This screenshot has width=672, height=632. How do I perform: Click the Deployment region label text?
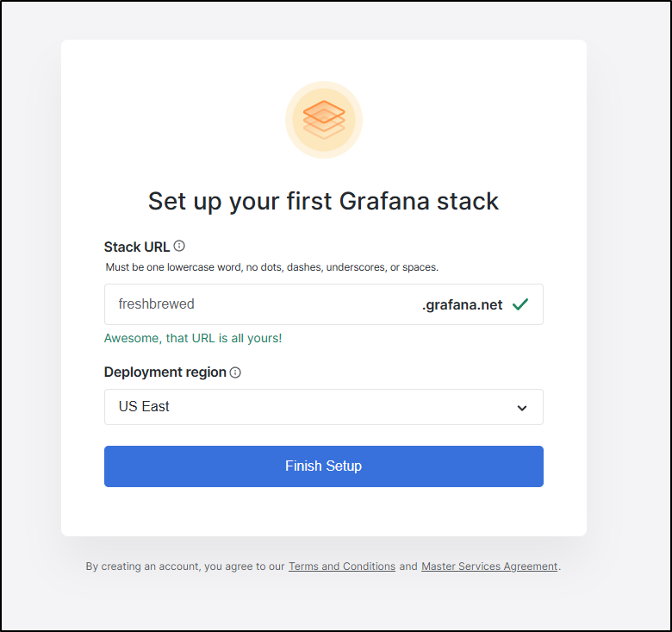click(165, 372)
